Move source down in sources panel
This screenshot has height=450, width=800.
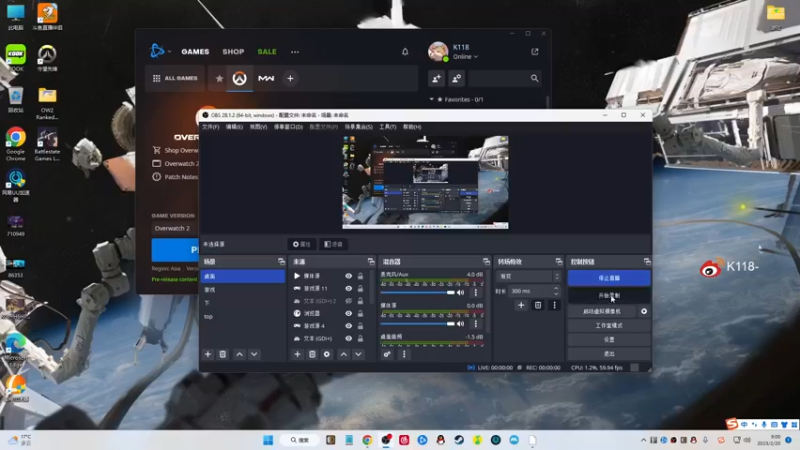coord(359,354)
